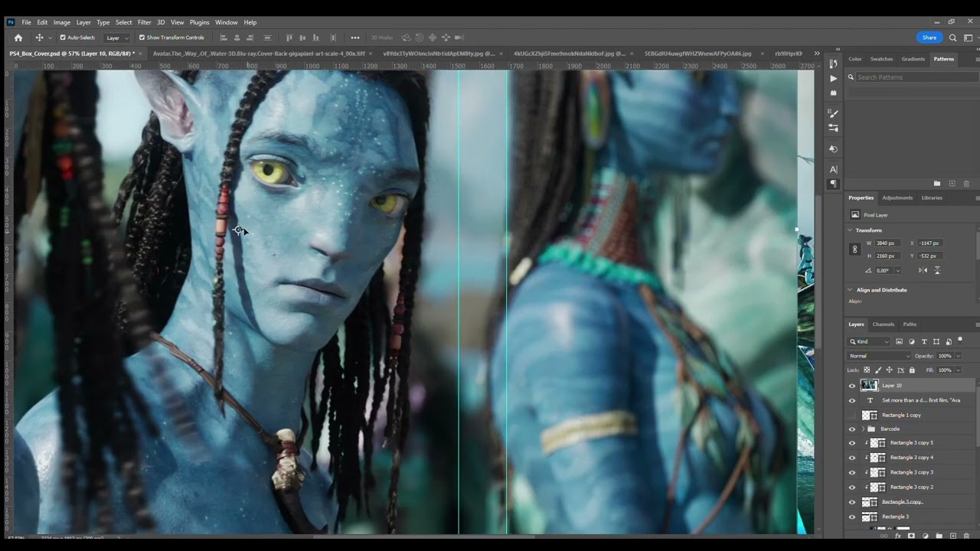
Task: Click the align left edges icon
Action: click(224, 37)
